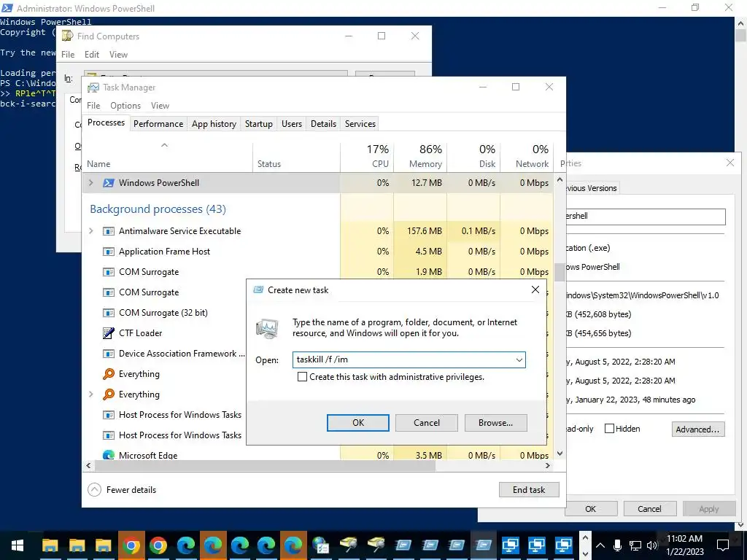
Task: Click the down arrow of process list scrollbar
Action: (560, 454)
